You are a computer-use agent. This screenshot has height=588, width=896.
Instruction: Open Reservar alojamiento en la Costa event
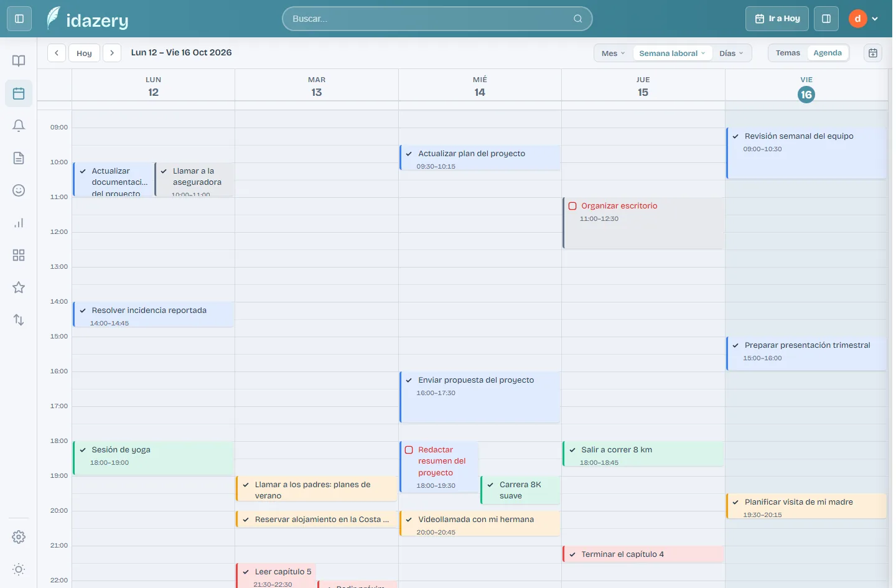(317, 519)
